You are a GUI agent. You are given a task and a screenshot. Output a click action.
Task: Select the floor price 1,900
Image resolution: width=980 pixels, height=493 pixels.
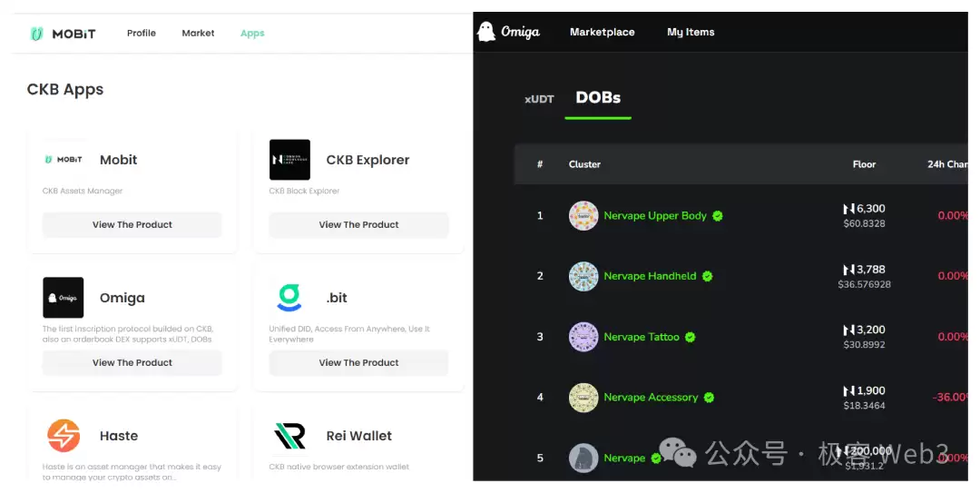[x=865, y=391]
